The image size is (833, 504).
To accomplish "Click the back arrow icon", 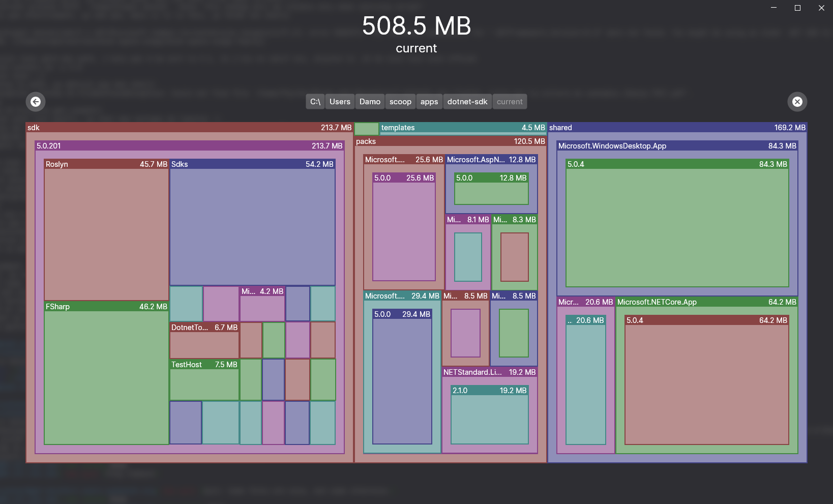I will pyautogui.click(x=36, y=102).
